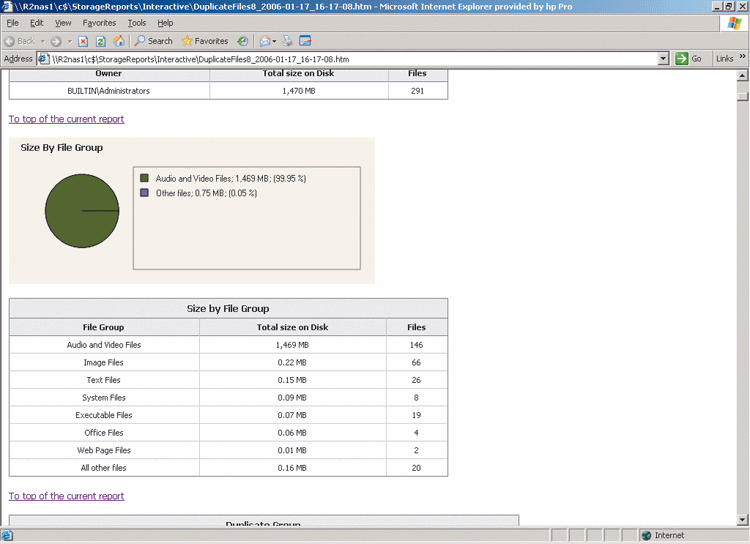Stop page loading with the red X icon
The image size is (750, 544).
(x=83, y=41)
